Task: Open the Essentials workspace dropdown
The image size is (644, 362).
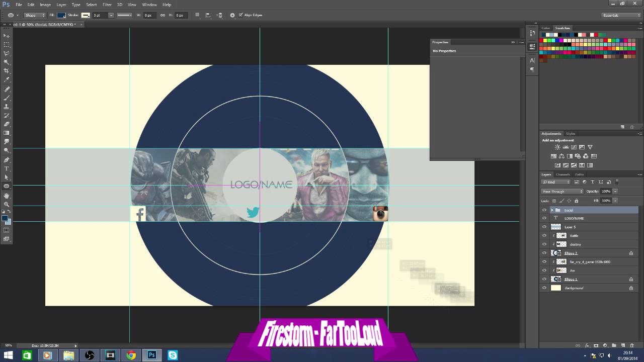Action: [x=621, y=15]
